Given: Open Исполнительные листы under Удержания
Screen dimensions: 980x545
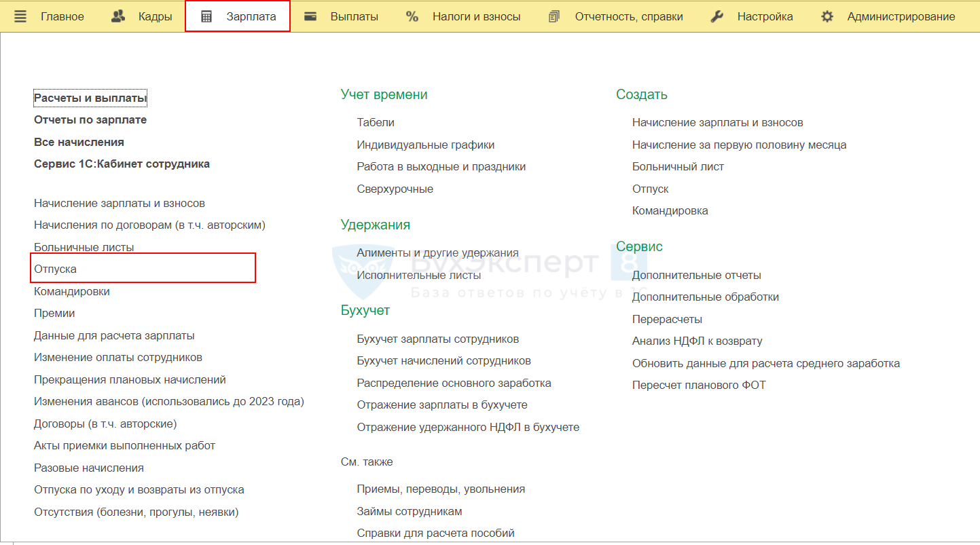Looking at the screenshot, I should click(x=418, y=275).
